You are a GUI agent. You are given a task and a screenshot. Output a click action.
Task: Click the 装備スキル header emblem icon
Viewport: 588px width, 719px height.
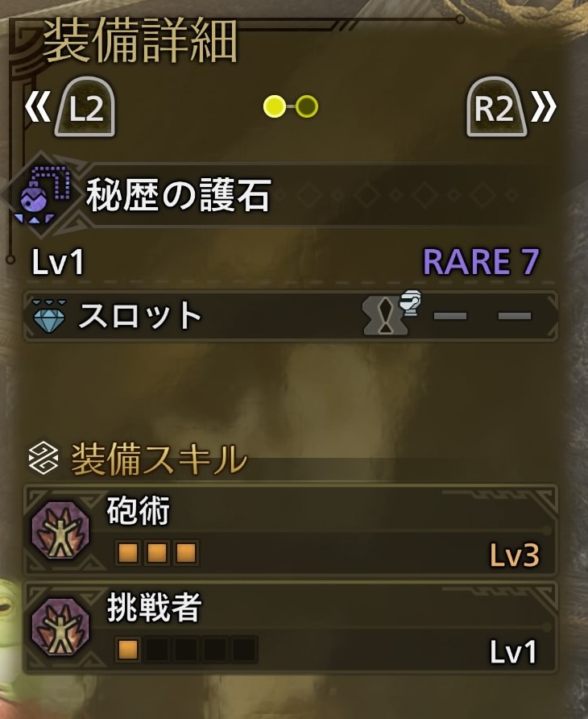(x=43, y=458)
